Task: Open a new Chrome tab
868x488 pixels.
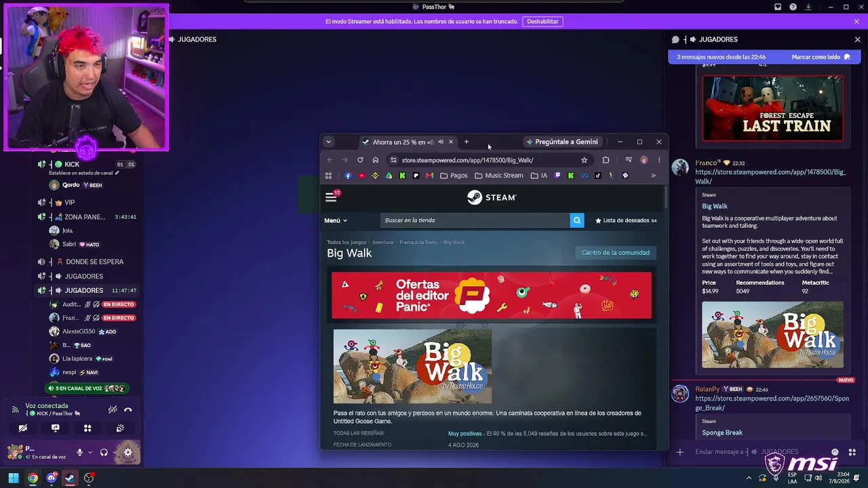Action: pos(467,142)
